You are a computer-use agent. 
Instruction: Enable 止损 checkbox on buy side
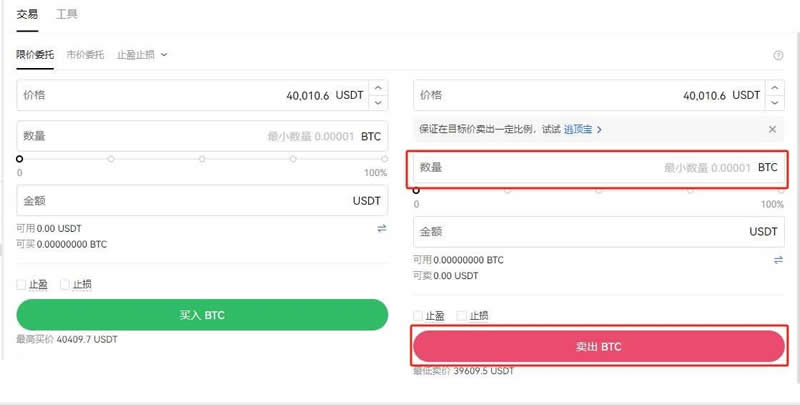(65, 285)
